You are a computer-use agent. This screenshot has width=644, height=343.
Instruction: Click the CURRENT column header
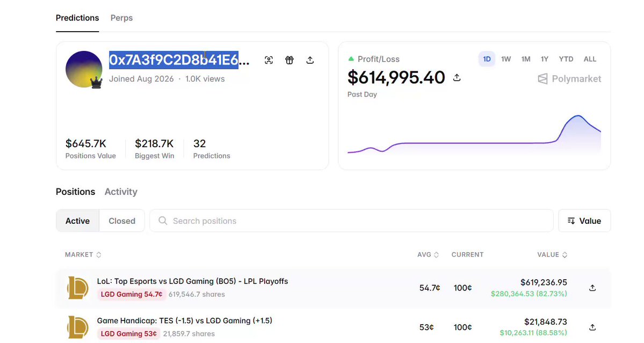click(x=467, y=255)
